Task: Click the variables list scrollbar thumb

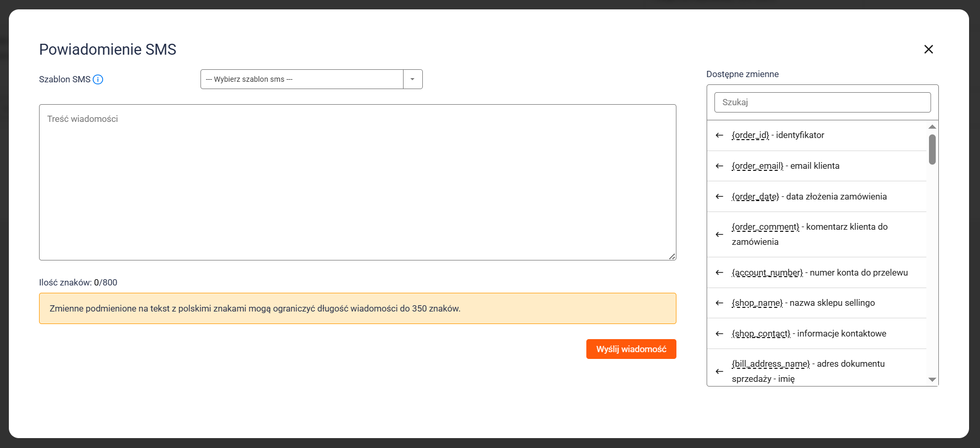Action: [x=932, y=150]
